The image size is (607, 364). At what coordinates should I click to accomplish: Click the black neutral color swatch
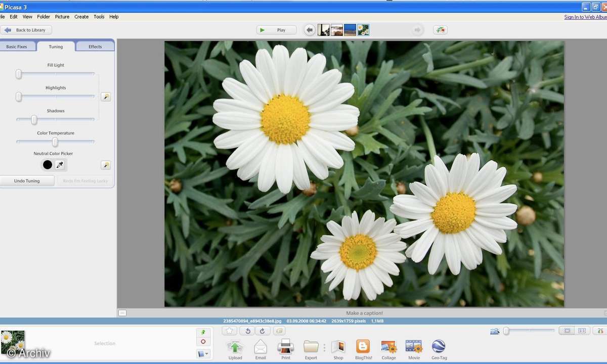[48, 165]
